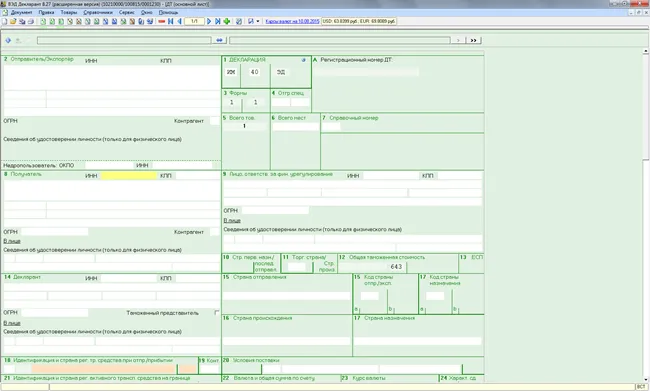Open the Справочники menu
Image resolution: width=650 pixels, height=391 pixels.
pos(98,12)
